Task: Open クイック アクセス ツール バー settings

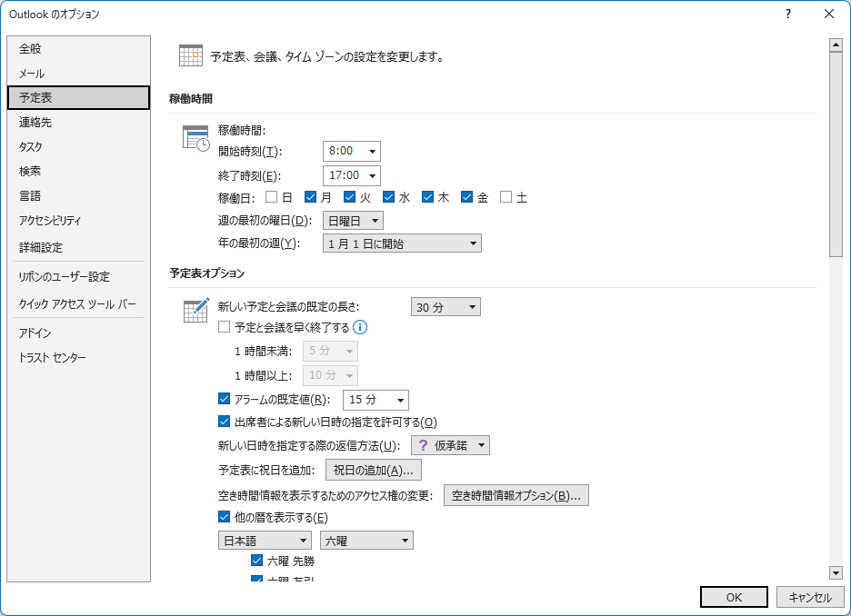Action: pyautogui.click(x=79, y=303)
